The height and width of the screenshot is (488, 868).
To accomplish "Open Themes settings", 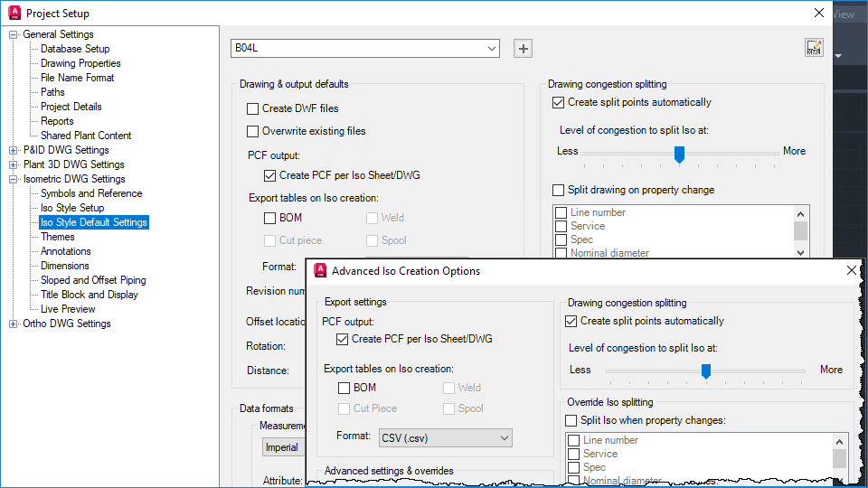I will (x=57, y=236).
